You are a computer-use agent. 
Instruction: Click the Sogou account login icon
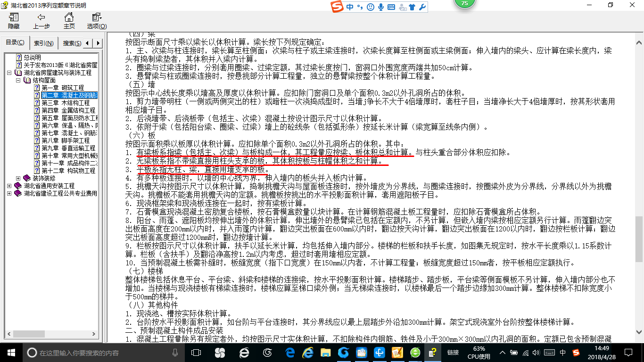[402, 7]
